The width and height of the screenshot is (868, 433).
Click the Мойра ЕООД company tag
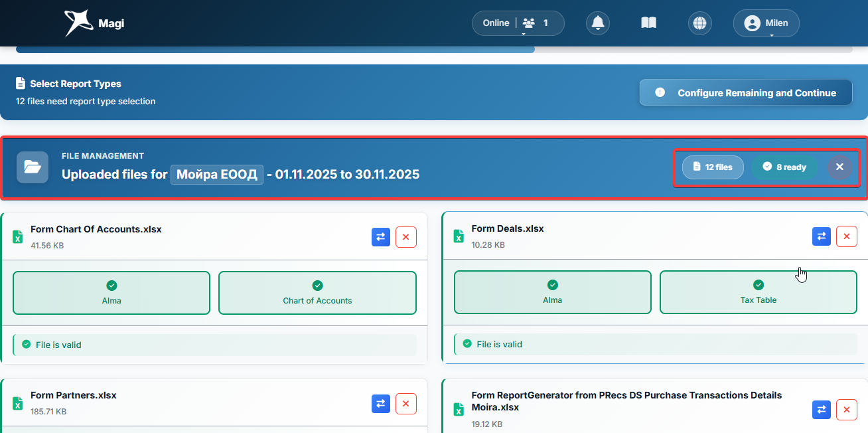pyautogui.click(x=217, y=175)
